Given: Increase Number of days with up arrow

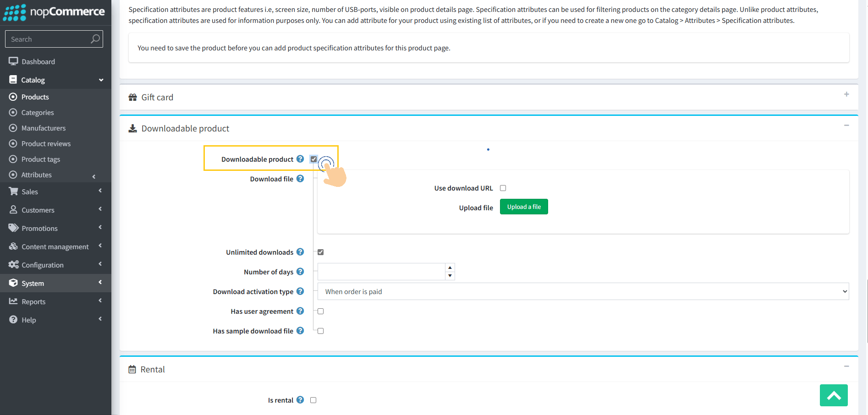Looking at the screenshot, I should click(x=450, y=268).
